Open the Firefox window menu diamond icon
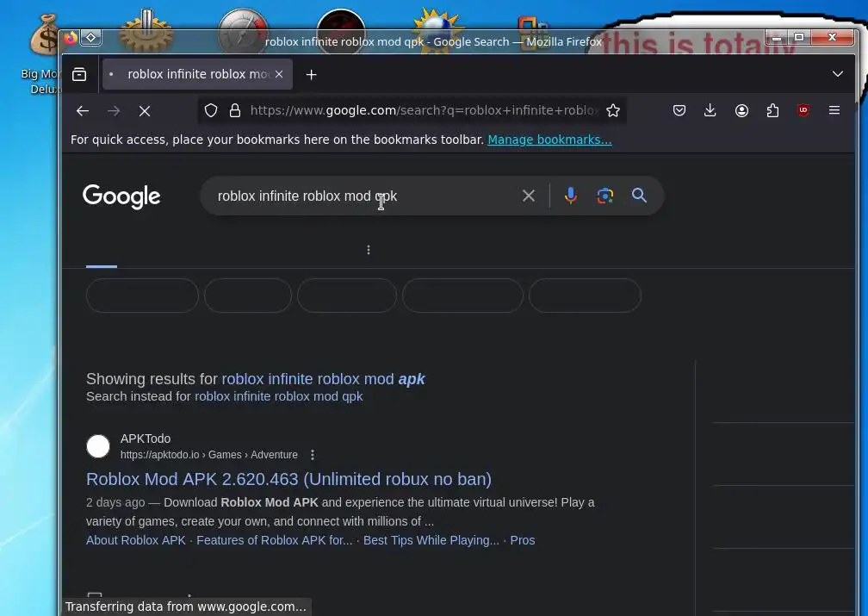868x616 pixels. coord(90,38)
